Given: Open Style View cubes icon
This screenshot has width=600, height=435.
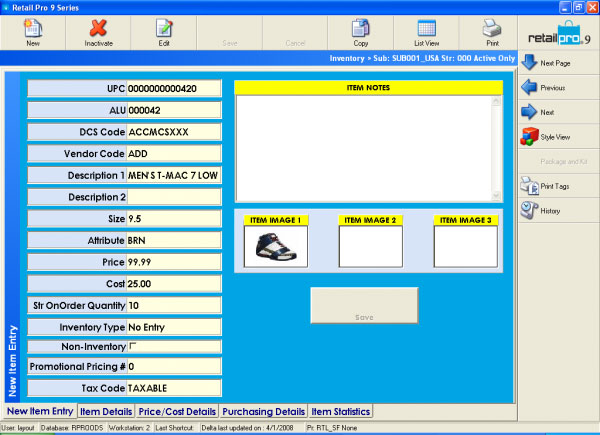Looking at the screenshot, I should 529,137.
